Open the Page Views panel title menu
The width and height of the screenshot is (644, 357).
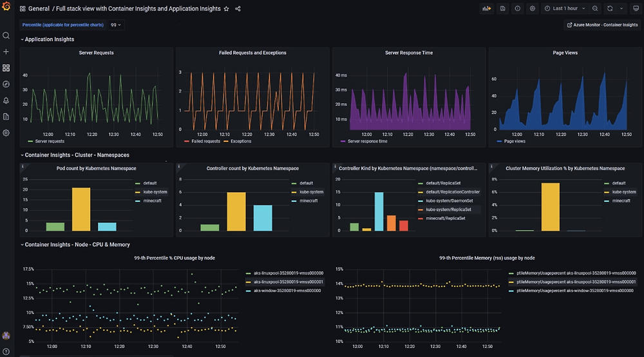[565, 53]
